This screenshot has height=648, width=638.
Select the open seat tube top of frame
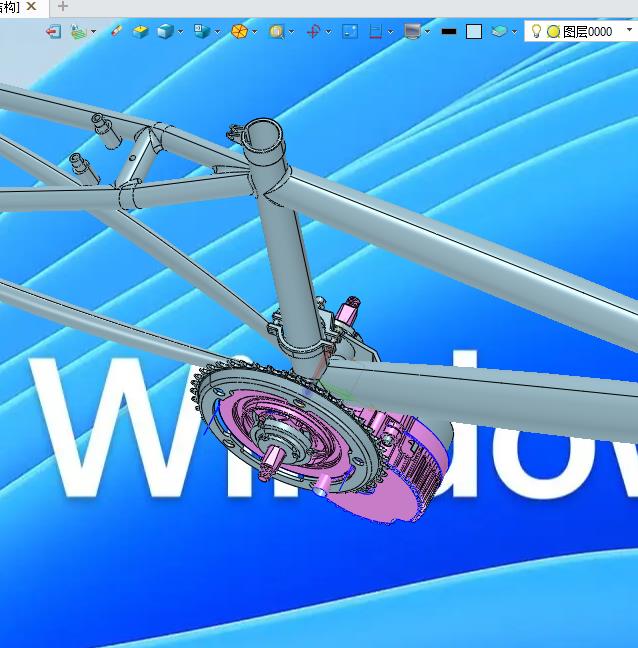(x=263, y=136)
